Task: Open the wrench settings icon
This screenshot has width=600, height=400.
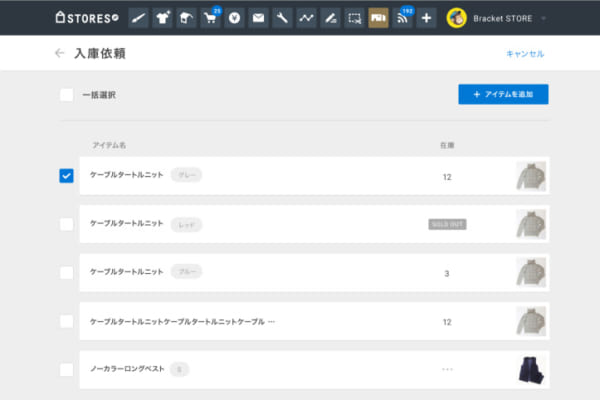Action: point(283,18)
